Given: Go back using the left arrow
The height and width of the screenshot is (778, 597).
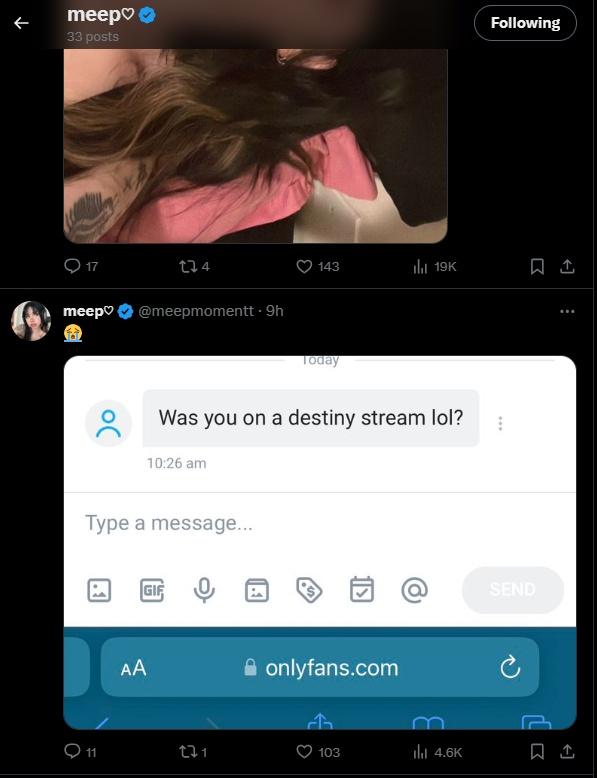Looking at the screenshot, I should [21, 23].
